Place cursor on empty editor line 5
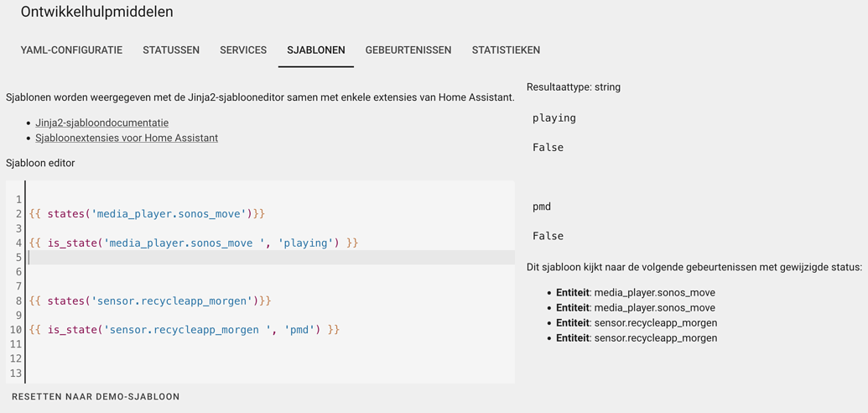The image size is (868, 413). 271,257
